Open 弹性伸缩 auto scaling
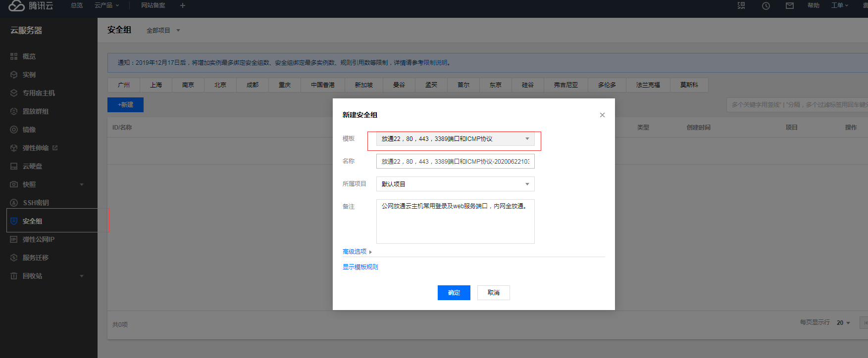This screenshot has height=358, width=868. [36, 148]
